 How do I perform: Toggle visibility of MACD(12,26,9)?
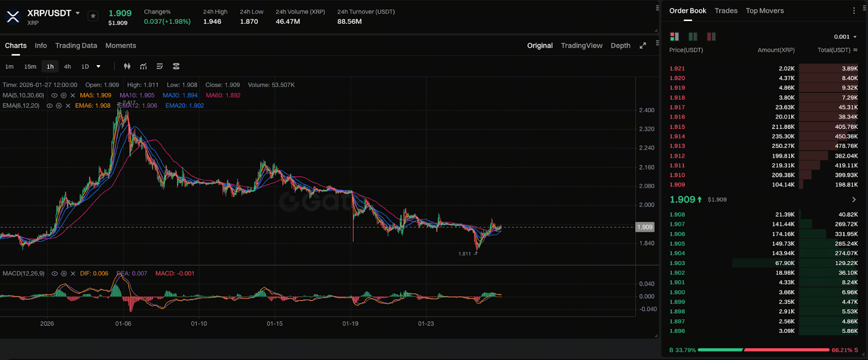point(54,274)
